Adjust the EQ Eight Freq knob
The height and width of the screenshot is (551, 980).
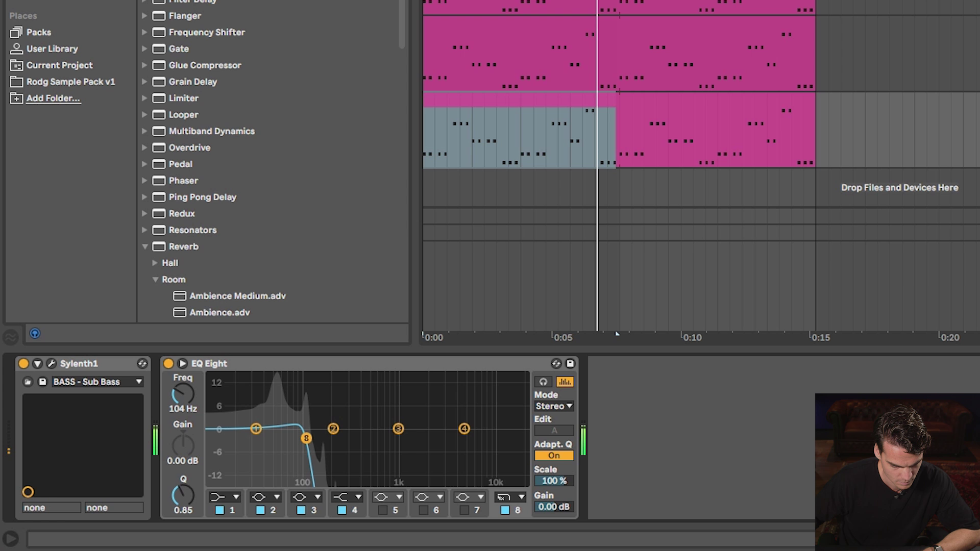click(183, 394)
